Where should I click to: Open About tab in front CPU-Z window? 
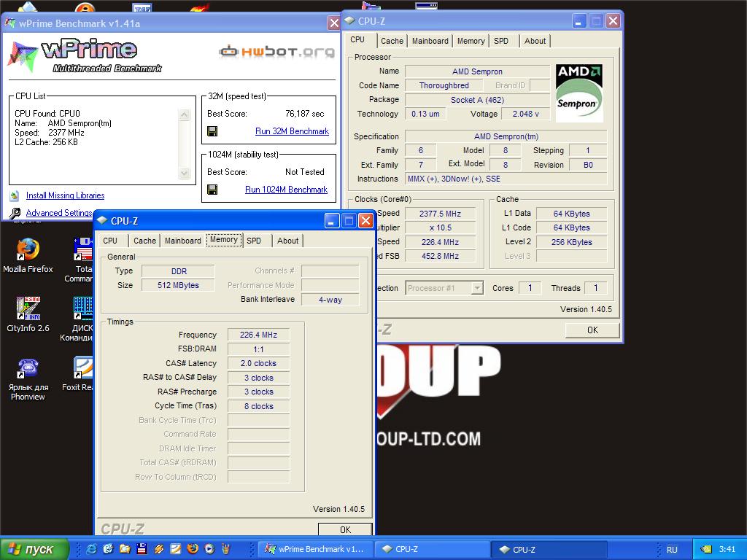(287, 241)
